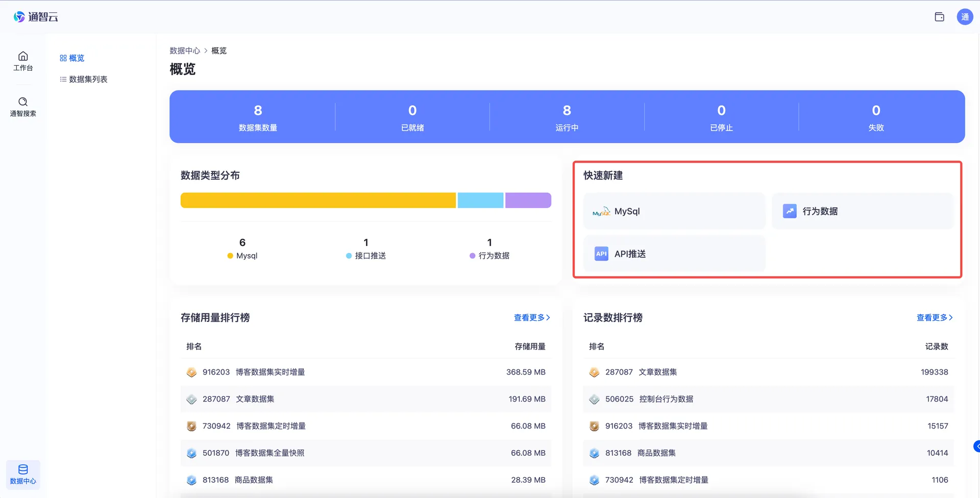Create a new 行为数据 dataset

click(x=863, y=211)
